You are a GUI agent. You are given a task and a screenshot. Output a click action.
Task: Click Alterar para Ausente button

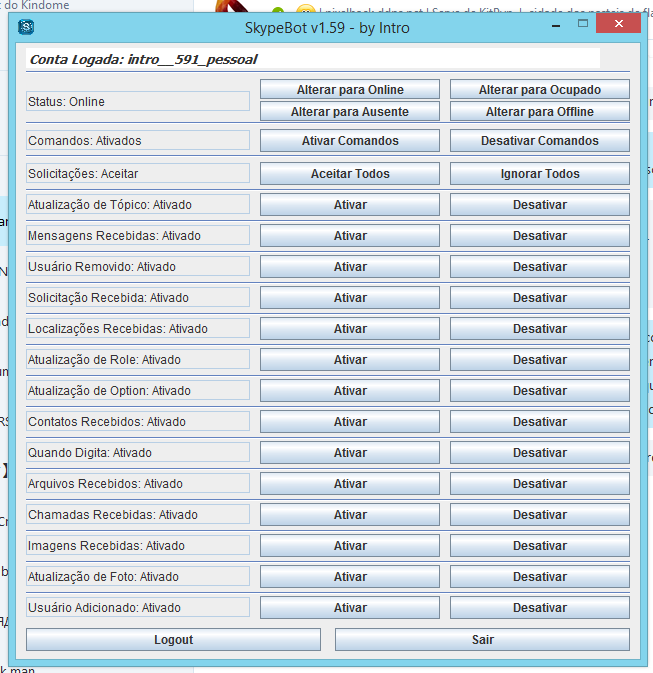click(x=350, y=112)
